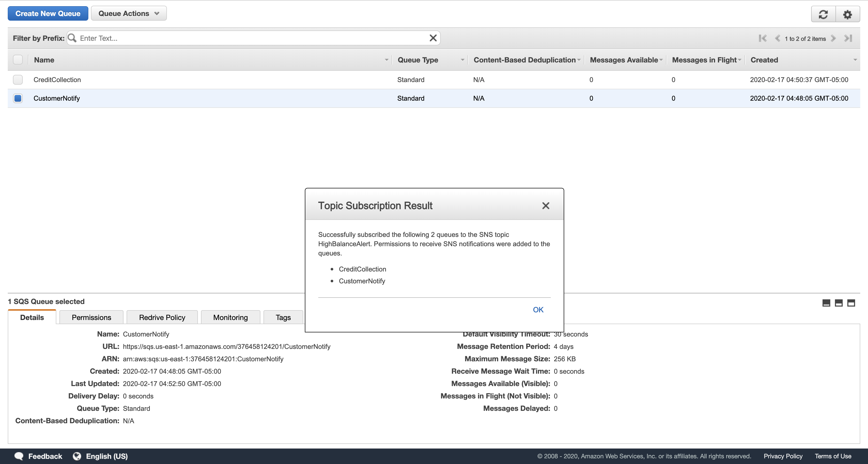The image size is (868, 464).
Task: Check the CreditCollection queue checkbox
Action: [x=18, y=80]
